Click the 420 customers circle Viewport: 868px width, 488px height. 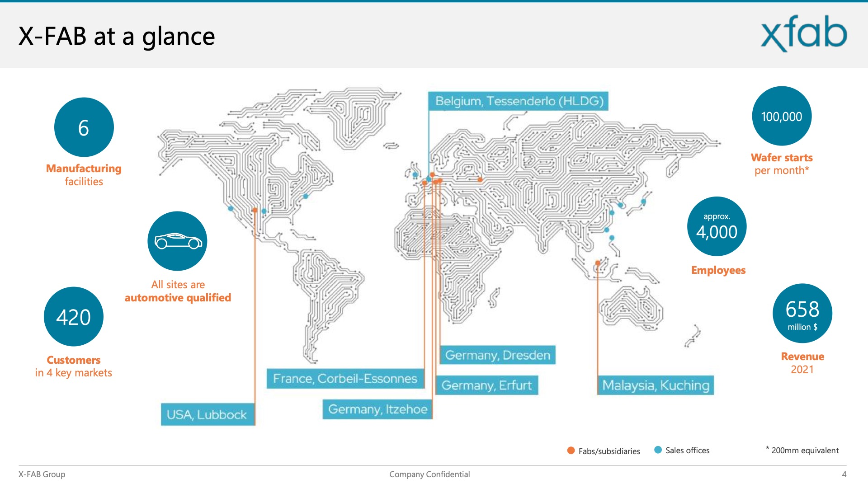tap(74, 317)
